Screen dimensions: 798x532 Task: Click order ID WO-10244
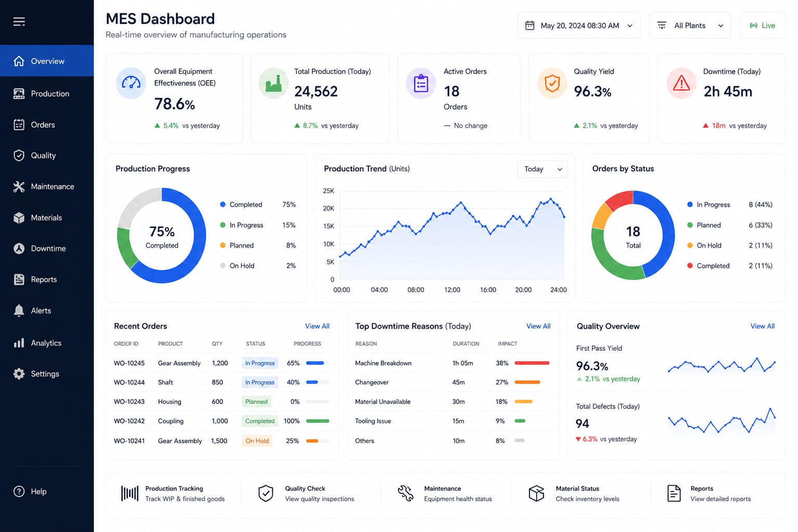129,382
